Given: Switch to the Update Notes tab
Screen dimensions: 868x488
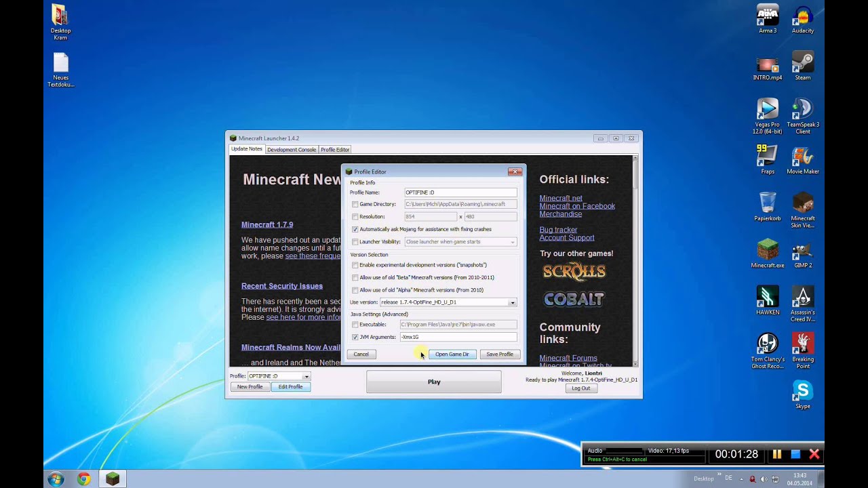Looking at the screenshot, I should [247, 149].
